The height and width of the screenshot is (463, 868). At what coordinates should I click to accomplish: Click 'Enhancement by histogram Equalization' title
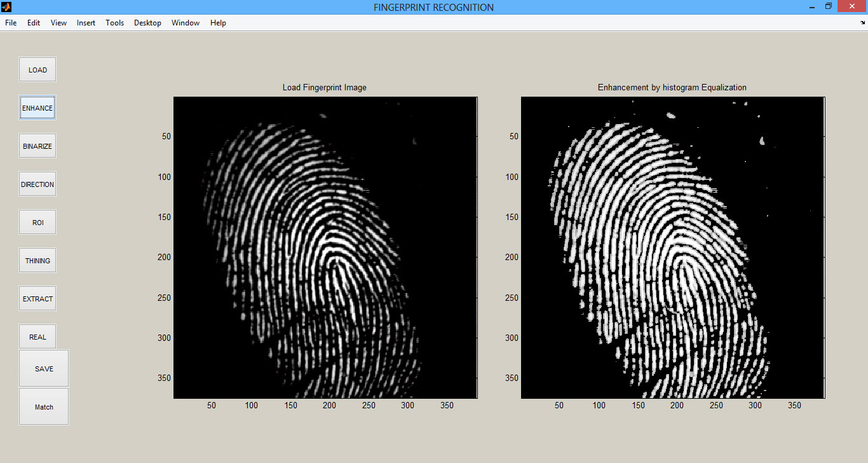[672, 87]
